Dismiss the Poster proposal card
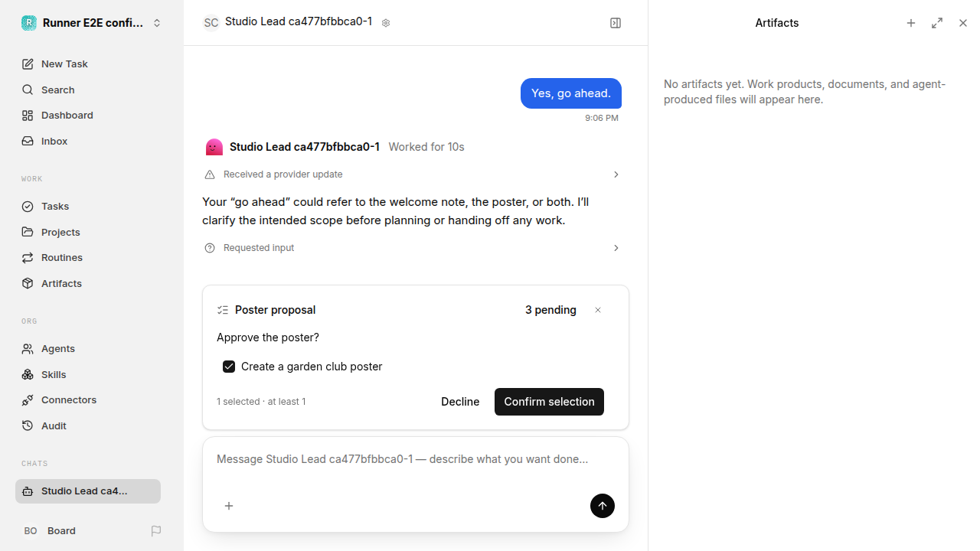The image size is (980, 551). [598, 310]
